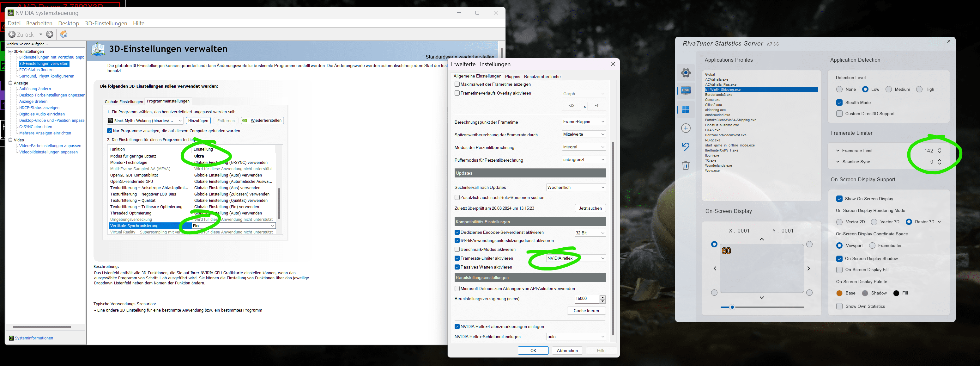Click RivaTuner Windows logo icon
Viewport: 980px width, 366px height.
pyautogui.click(x=686, y=110)
